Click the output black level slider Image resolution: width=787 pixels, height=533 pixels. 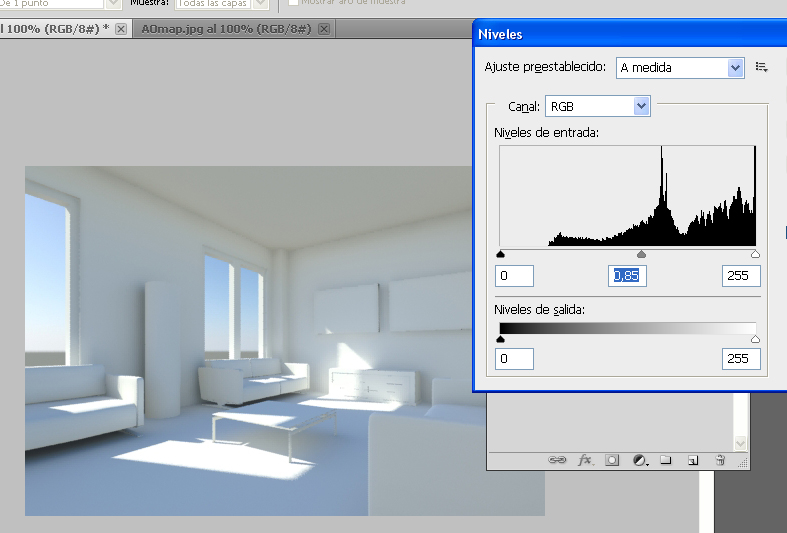coord(500,340)
